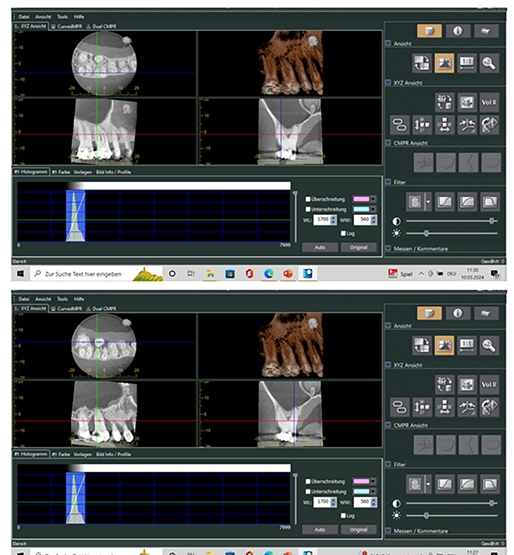The height and width of the screenshot is (555, 514).
Task: Click eraser icon at top of lower window
Action: [486, 313]
